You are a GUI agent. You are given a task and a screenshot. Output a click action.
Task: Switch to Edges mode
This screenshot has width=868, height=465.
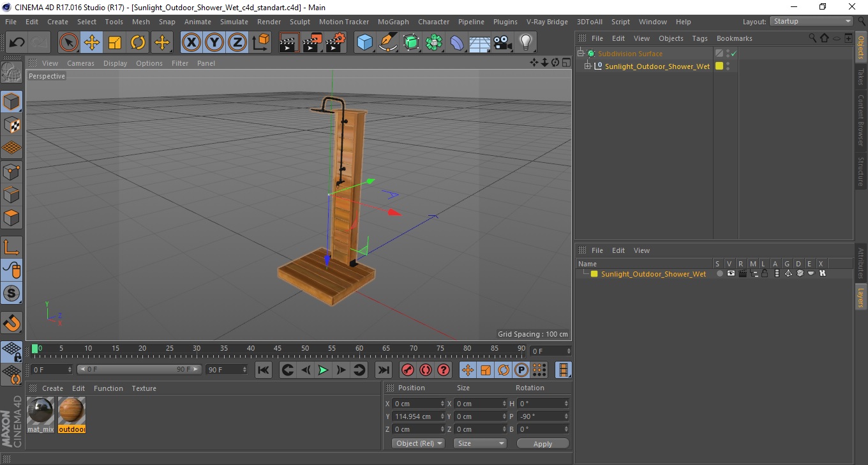tap(11, 194)
